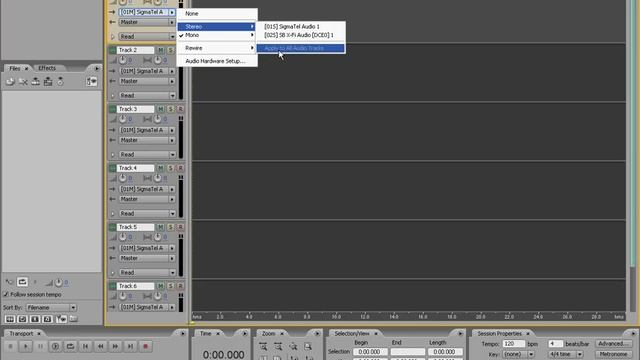Screen dimensions: 640x360
Task: Mute Track 3
Action: click(160, 109)
